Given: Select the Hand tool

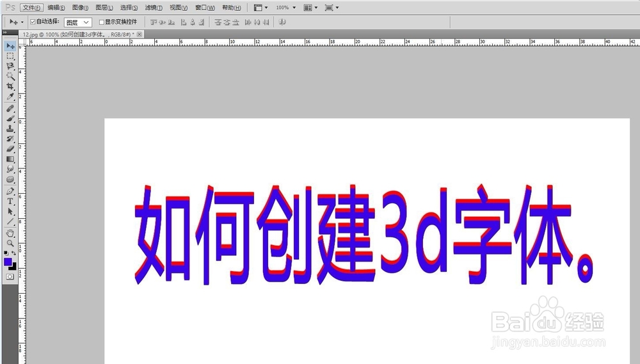Looking at the screenshot, I should point(10,233).
